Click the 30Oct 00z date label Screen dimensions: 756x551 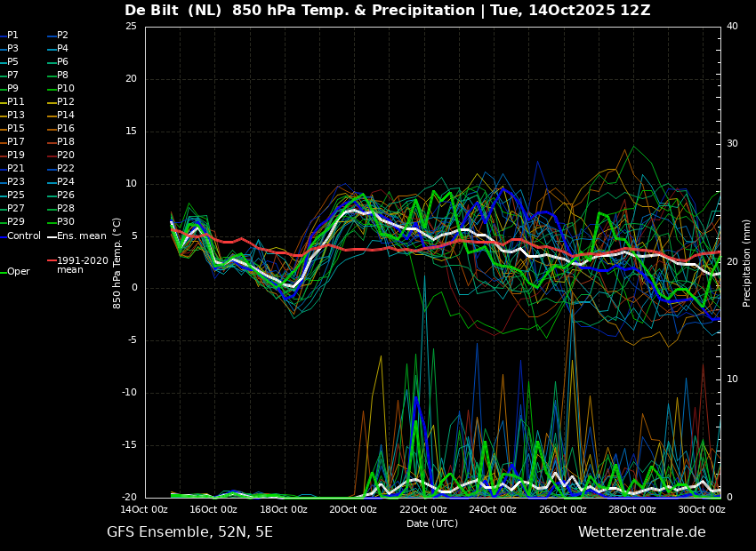click(702, 509)
